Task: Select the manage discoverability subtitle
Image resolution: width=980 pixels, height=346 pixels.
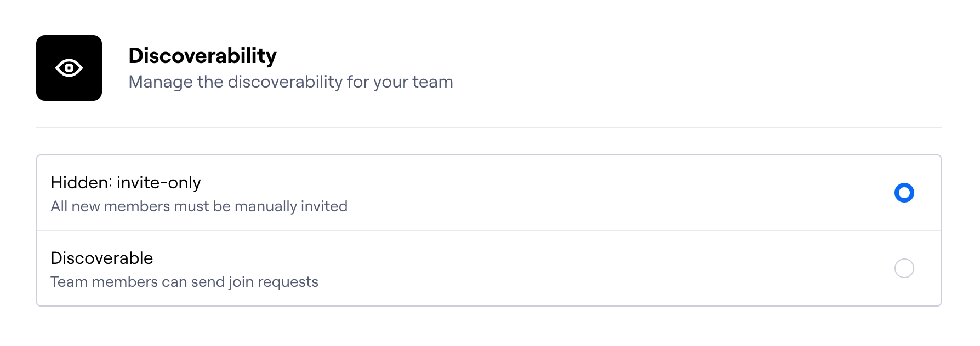Action: point(291,82)
